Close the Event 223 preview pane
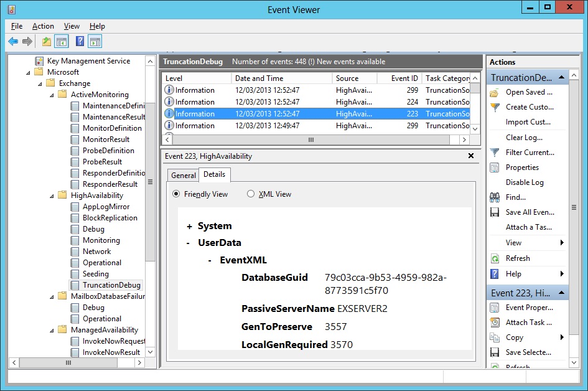588x391 pixels. pyautogui.click(x=471, y=156)
